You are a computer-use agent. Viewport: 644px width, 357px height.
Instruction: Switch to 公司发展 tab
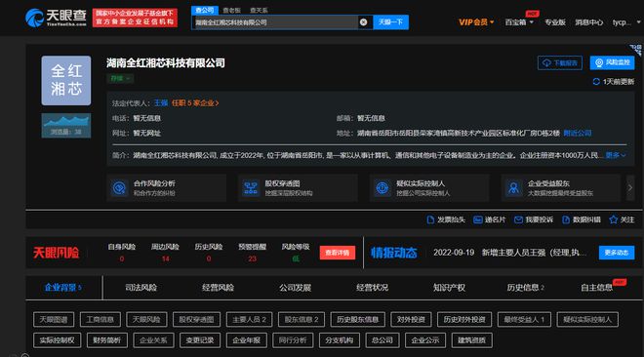tap(295, 288)
